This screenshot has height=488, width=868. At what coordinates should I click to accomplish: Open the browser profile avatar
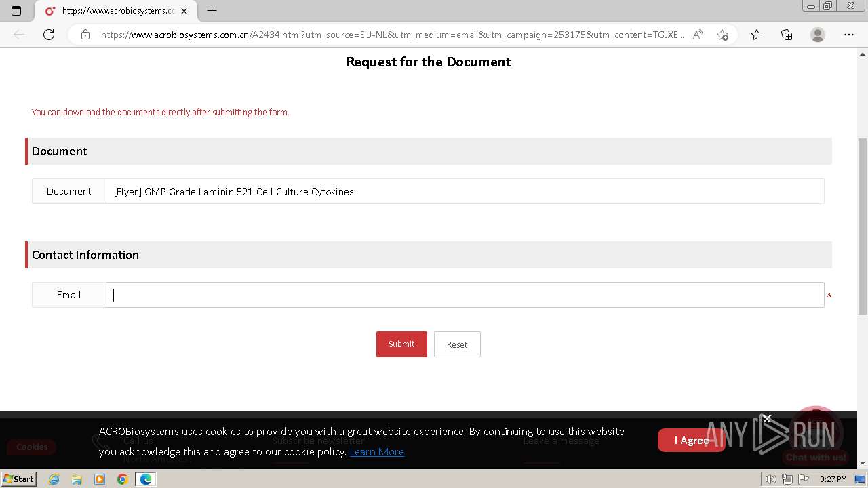coord(818,35)
